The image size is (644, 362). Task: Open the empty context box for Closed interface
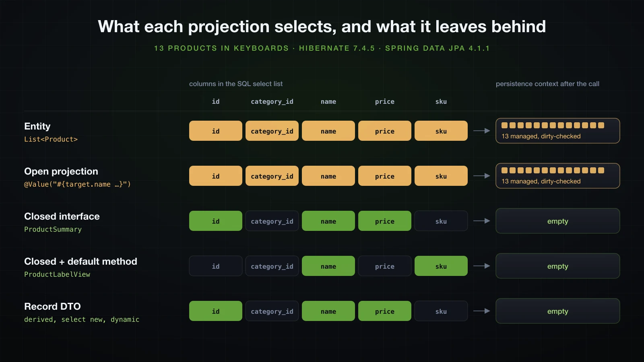(558, 221)
